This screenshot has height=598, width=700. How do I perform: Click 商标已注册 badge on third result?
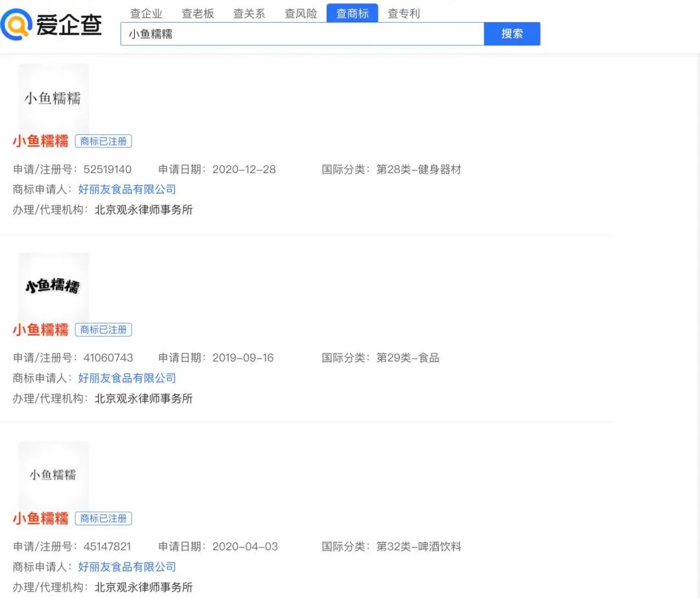click(103, 519)
